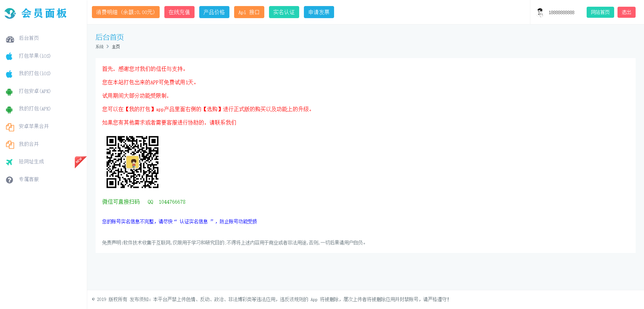The image size is (644, 309).
Task: Select the 短网址生成 paper-plane icon
Action: point(9,161)
